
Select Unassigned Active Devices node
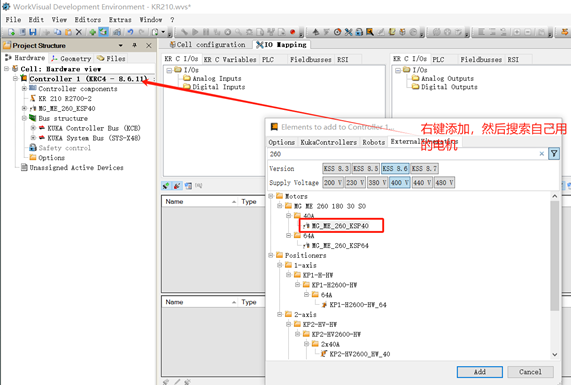coord(76,168)
